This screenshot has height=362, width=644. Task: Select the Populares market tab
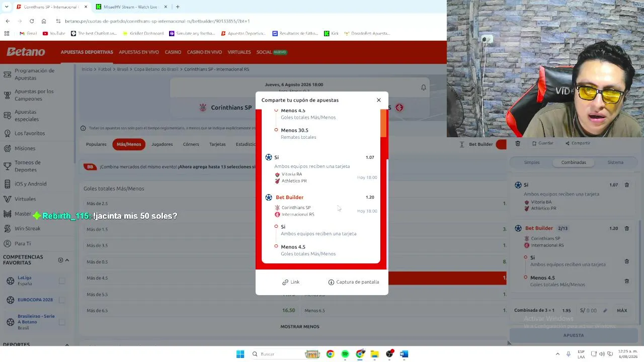coord(96,144)
